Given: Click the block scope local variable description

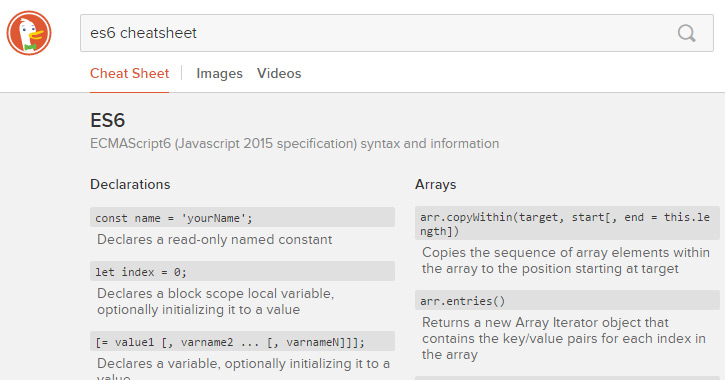Looking at the screenshot, I should [x=215, y=301].
